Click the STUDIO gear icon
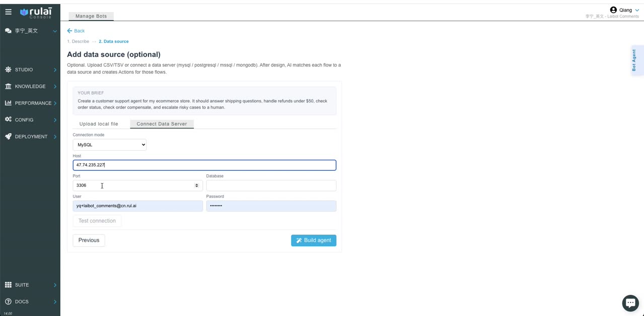644x316 pixels. pos(8,69)
